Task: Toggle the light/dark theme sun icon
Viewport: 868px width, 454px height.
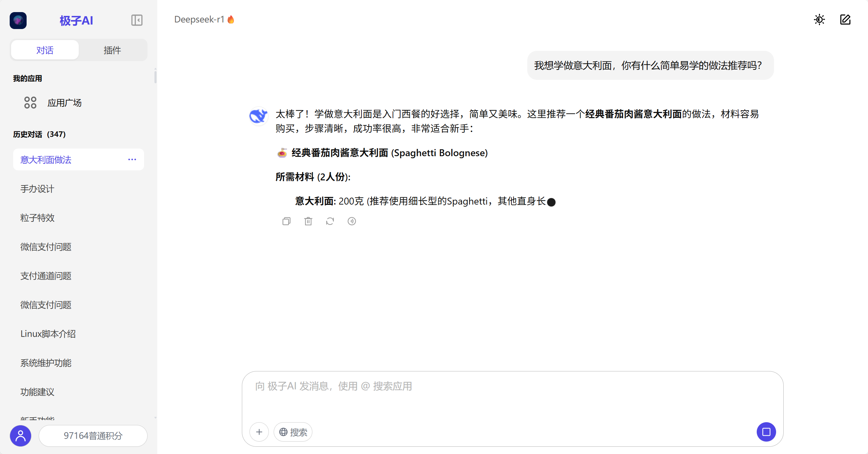Action: pyautogui.click(x=819, y=20)
